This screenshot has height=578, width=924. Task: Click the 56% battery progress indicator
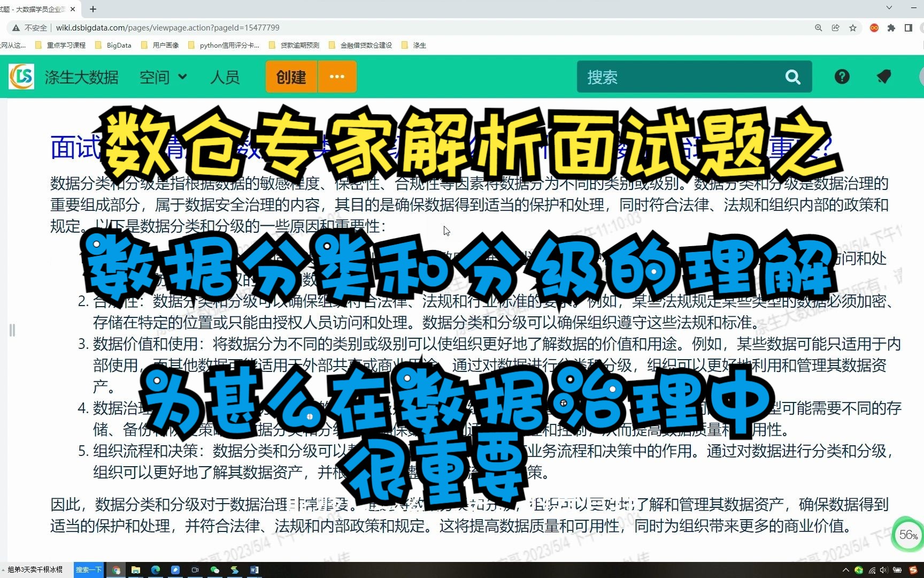pyautogui.click(x=907, y=534)
